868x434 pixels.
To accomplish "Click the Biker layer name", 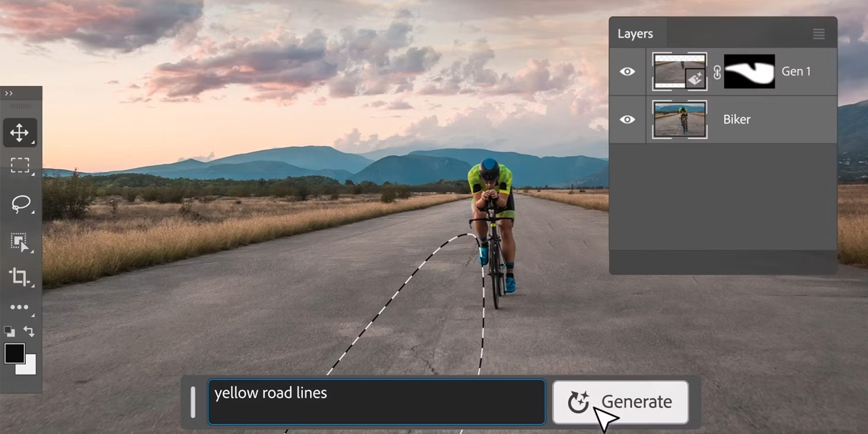I will click(x=737, y=120).
